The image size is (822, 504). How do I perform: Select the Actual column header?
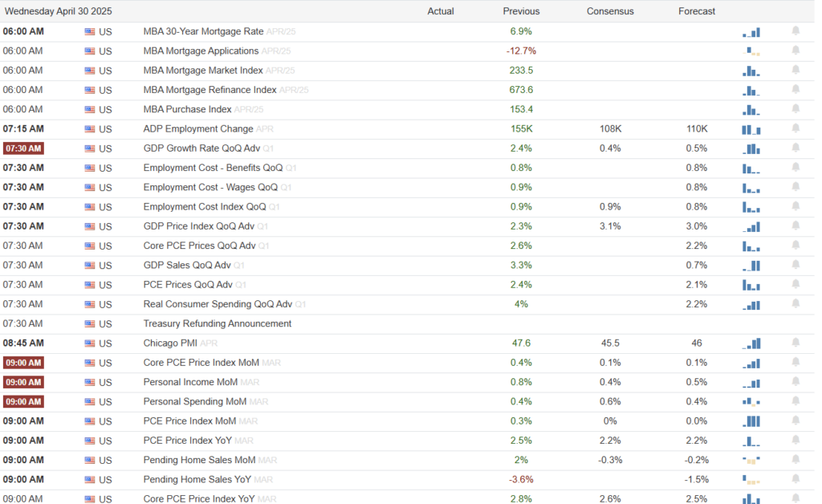click(441, 11)
